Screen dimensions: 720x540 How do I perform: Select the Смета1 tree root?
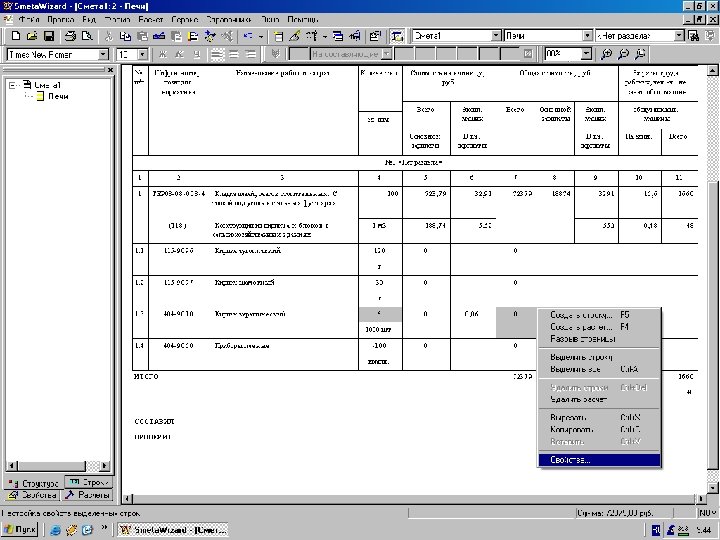click(47, 85)
